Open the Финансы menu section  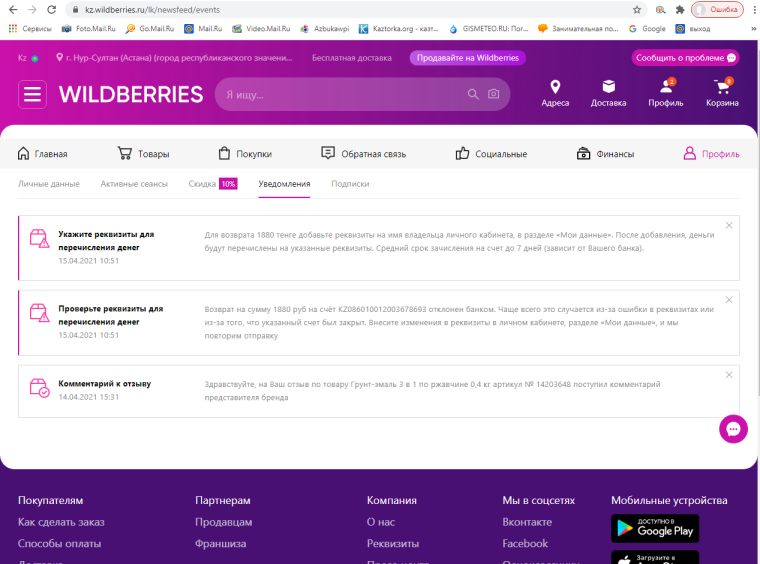click(x=606, y=154)
